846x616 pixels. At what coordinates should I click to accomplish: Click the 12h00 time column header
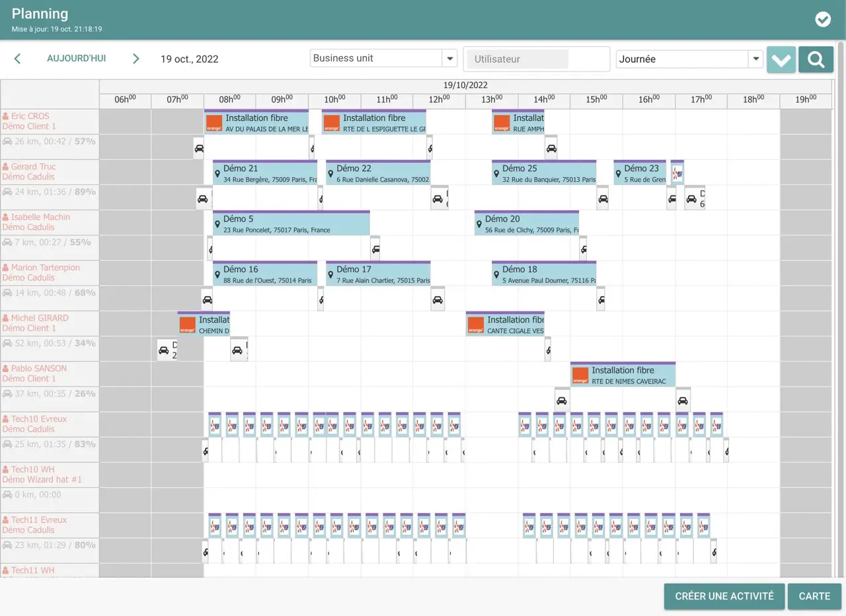coord(439,100)
